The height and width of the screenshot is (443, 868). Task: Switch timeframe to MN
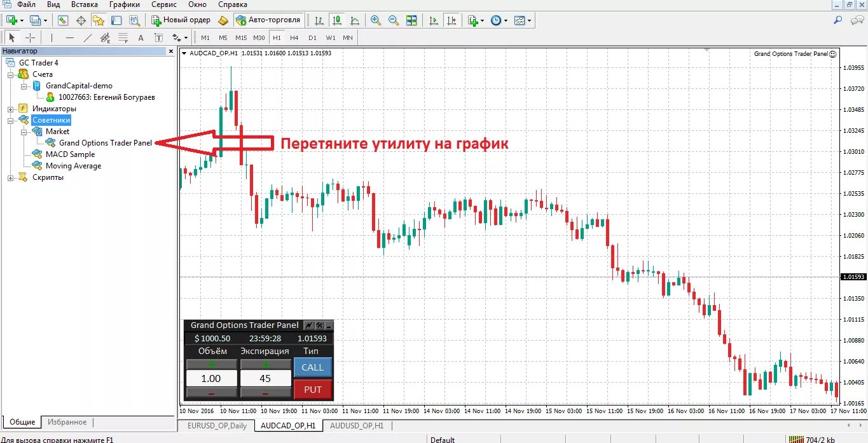pyautogui.click(x=347, y=37)
